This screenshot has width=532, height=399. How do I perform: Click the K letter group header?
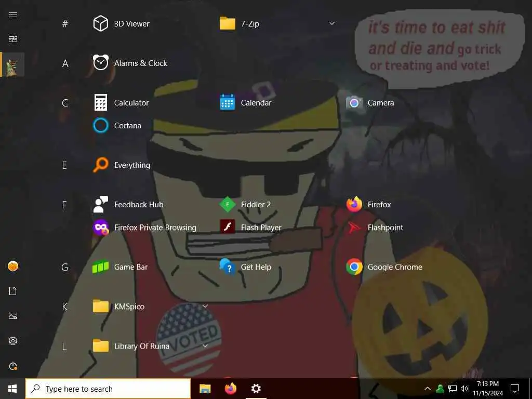64,307
